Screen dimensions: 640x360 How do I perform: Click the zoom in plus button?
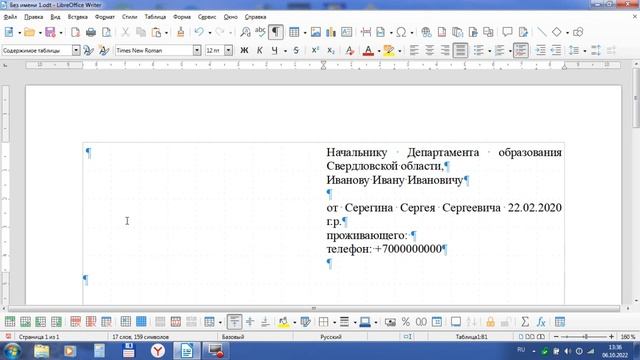[x=611, y=337]
